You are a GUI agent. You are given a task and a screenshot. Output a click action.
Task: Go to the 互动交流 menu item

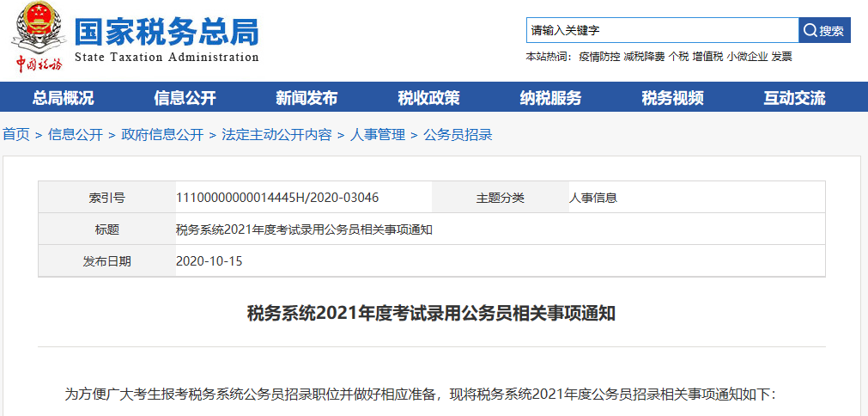click(794, 97)
